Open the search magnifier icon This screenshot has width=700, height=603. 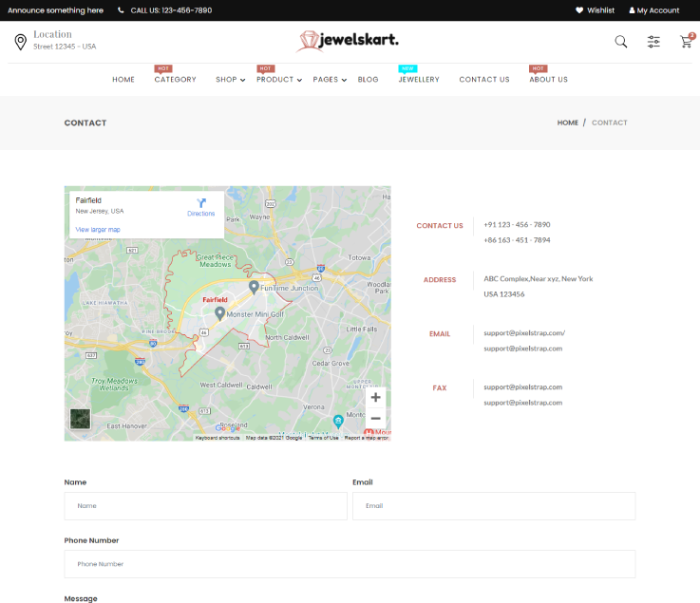(621, 42)
